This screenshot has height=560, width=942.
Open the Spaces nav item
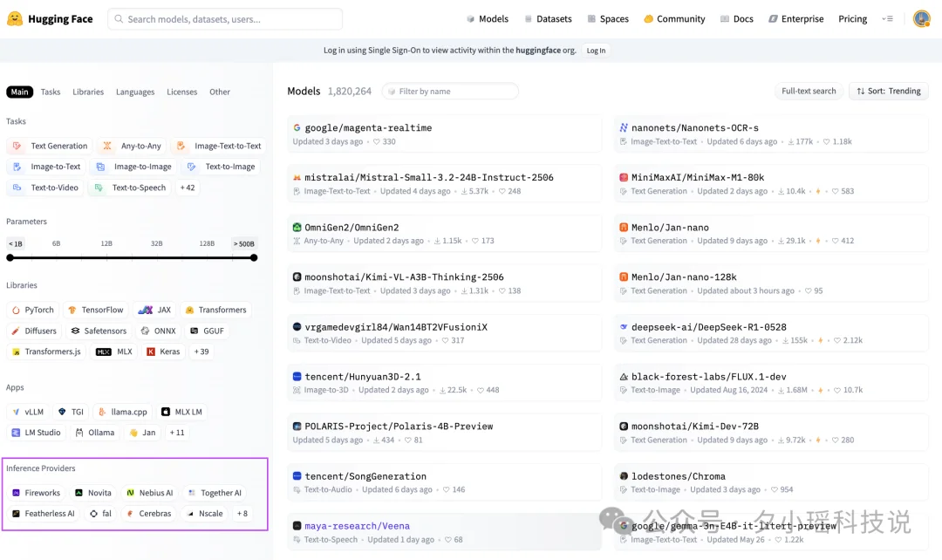click(608, 18)
